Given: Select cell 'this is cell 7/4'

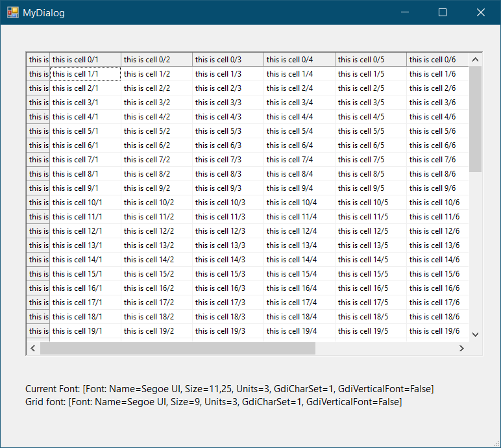Looking at the screenshot, I should tap(299, 160).
